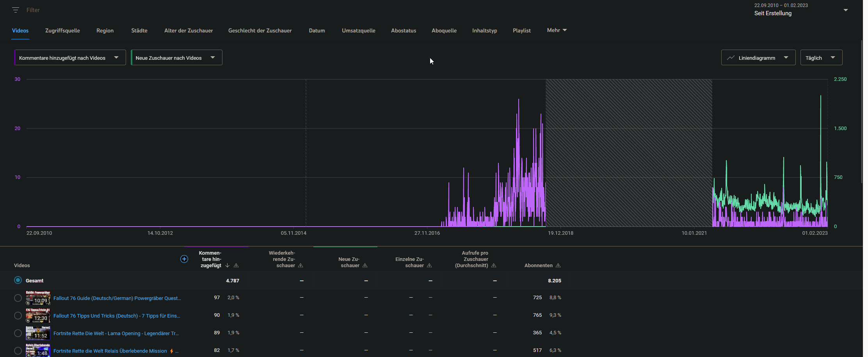This screenshot has height=357, width=868.
Task: Open the Liniendiagramm chart type dropdown
Action: 758,58
